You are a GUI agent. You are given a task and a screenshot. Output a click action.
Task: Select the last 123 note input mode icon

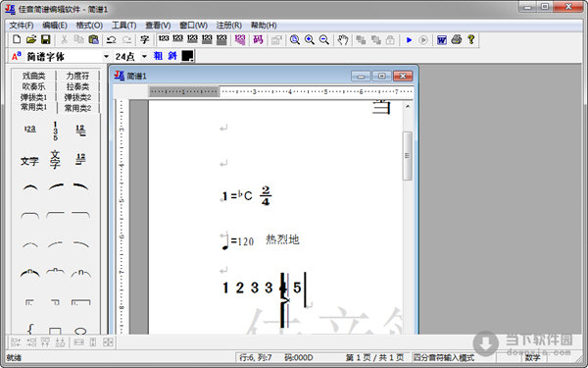(x=221, y=39)
